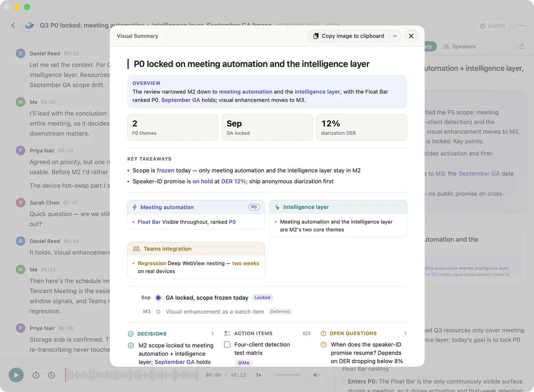Click the Action Items checklist icon
Image resolution: width=534 pixels, height=392 pixels.
[227, 333]
